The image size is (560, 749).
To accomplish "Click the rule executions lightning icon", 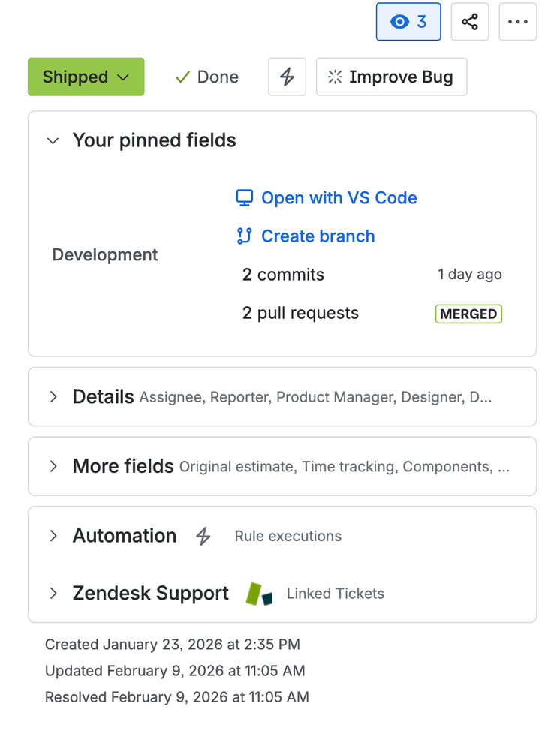I will (203, 536).
